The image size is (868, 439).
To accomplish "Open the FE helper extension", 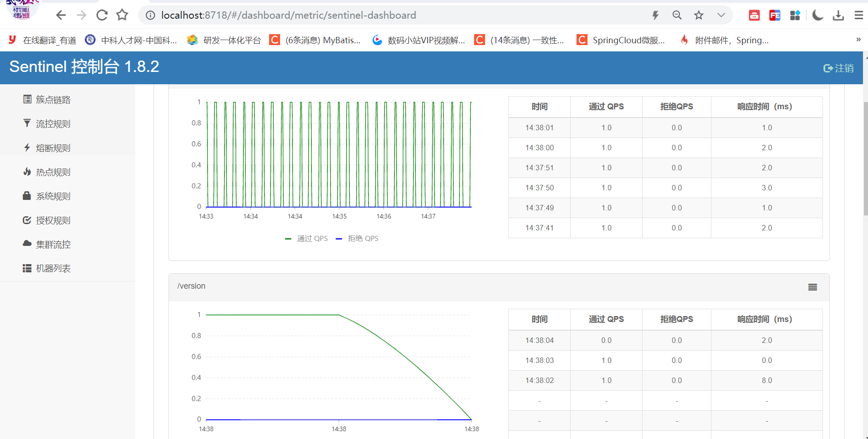I will (x=775, y=15).
